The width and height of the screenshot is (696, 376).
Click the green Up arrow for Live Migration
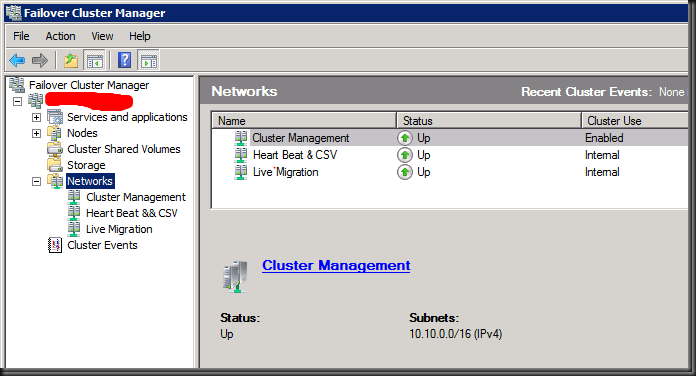click(x=404, y=172)
